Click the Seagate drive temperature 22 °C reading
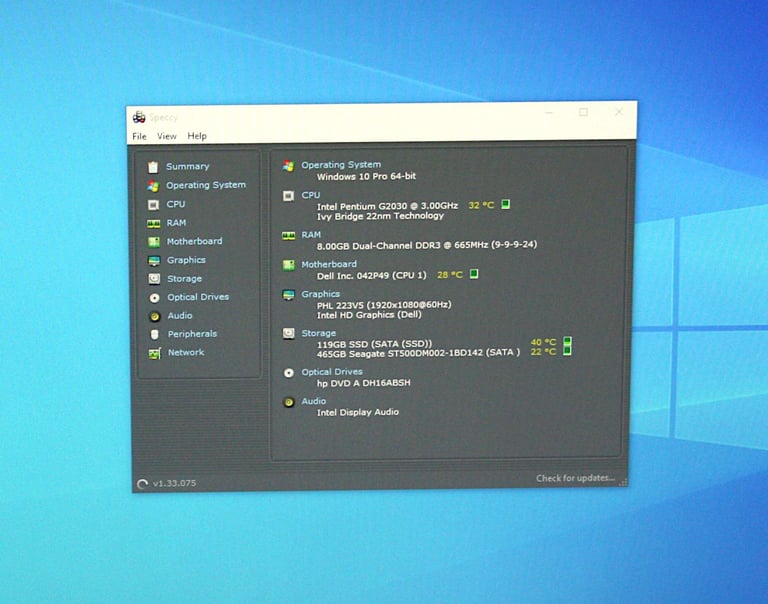The height and width of the screenshot is (604, 768). (x=543, y=351)
